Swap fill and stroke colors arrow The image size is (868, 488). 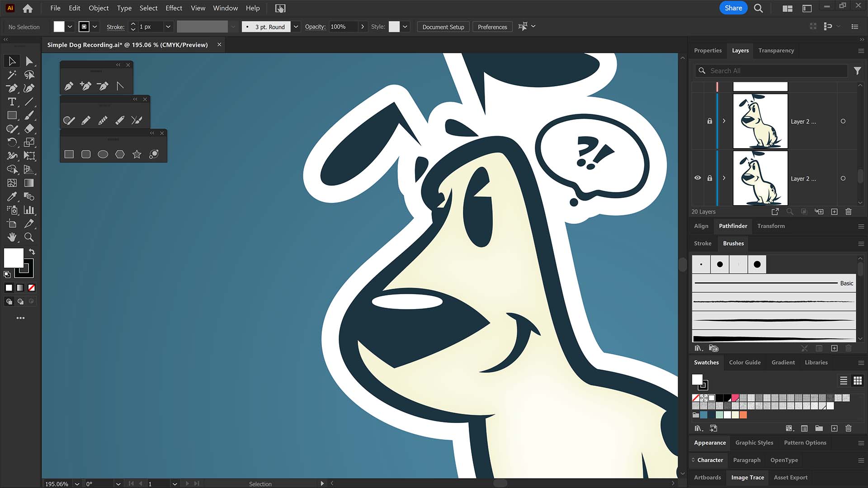(x=32, y=251)
